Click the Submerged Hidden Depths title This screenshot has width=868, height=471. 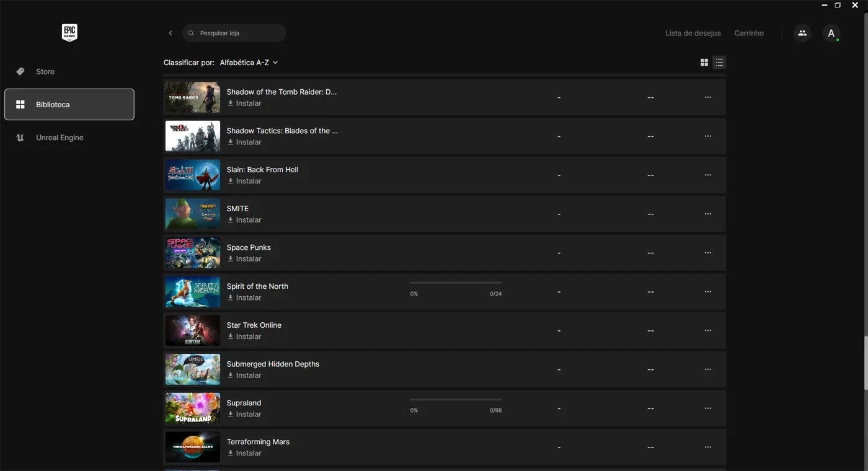(x=273, y=364)
